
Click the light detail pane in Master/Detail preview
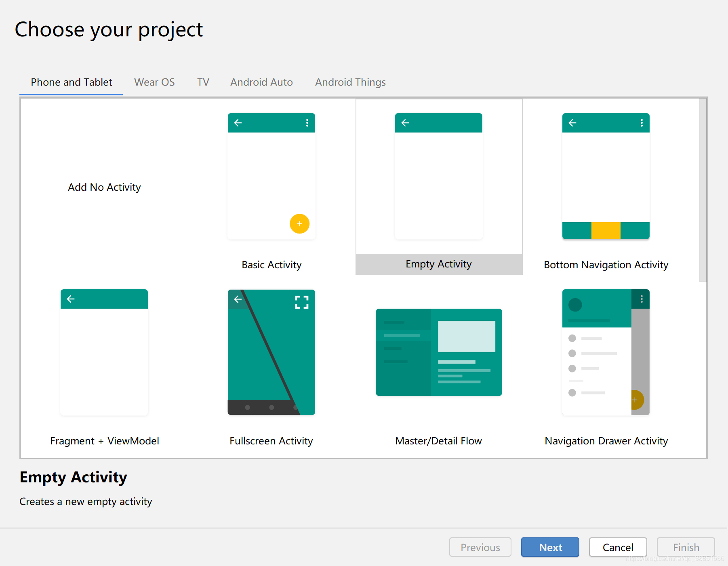pos(467,337)
